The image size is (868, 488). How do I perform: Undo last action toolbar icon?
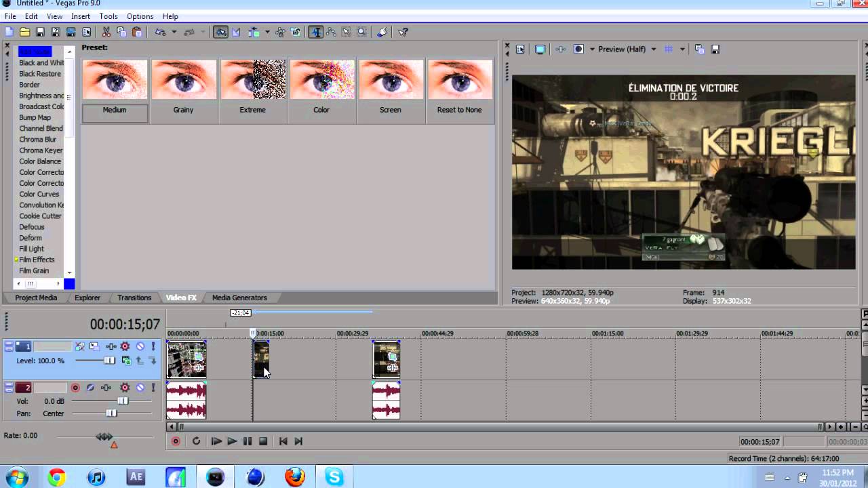(160, 32)
